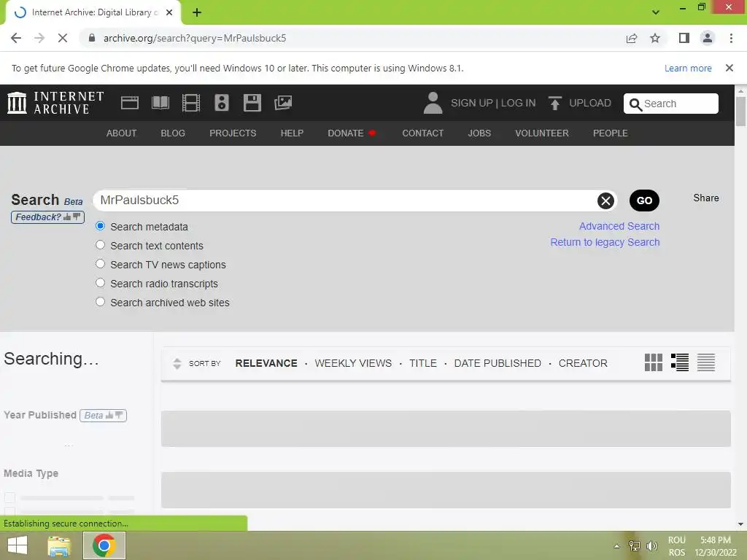
Task: Switch results to tile grid view
Action: (653, 363)
